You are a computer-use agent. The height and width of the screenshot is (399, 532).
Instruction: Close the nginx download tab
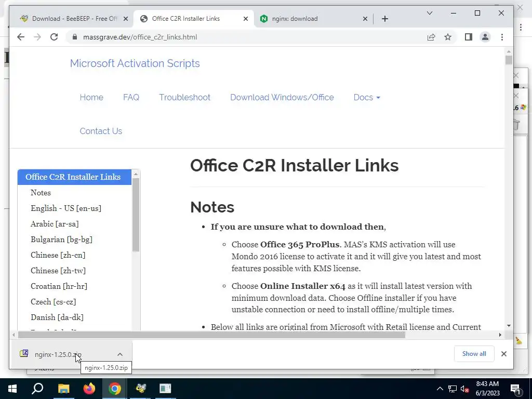click(365, 19)
